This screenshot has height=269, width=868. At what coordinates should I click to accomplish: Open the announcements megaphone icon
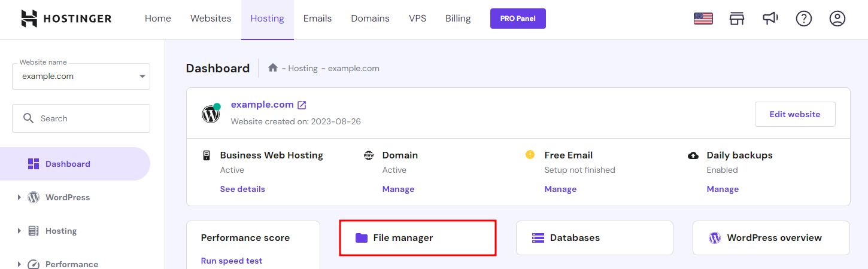[x=770, y=19]
